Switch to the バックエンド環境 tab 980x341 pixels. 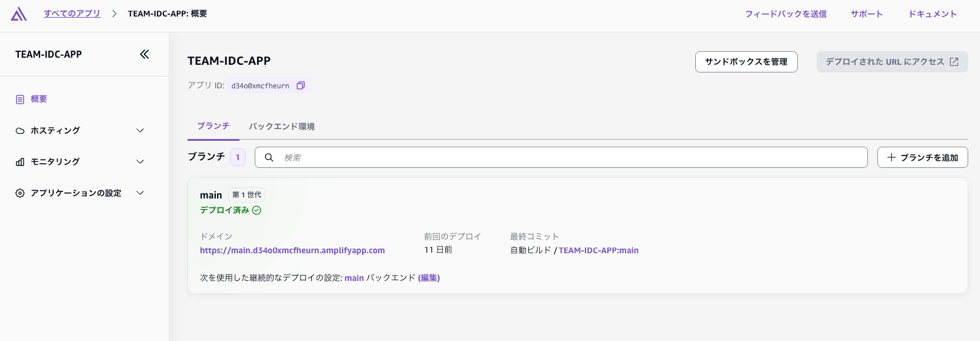[x=282, y=126]
